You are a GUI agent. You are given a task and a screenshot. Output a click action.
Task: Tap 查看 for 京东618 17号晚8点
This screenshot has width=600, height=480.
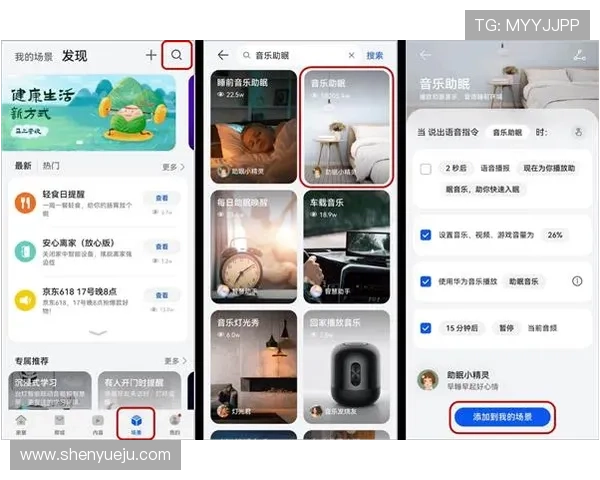click(x=161, y=295)
